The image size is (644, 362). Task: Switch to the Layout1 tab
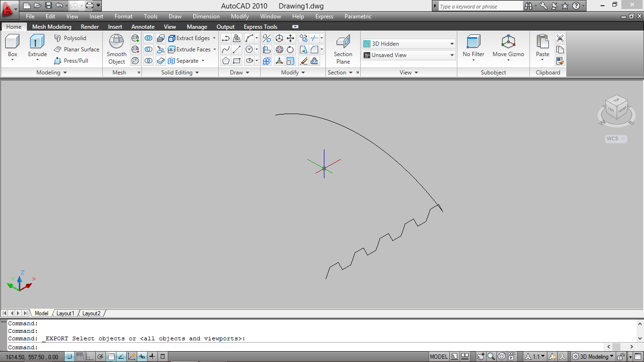point(65,313)
